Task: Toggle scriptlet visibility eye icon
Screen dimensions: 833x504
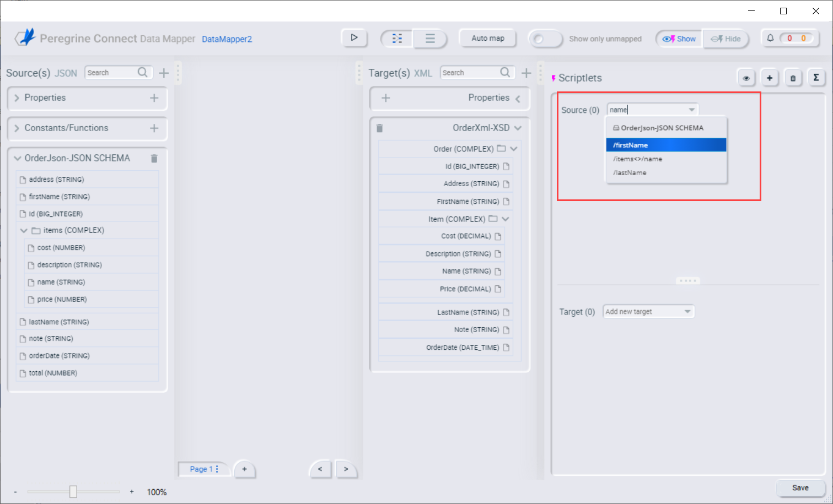Action: [x=746, y=78]
